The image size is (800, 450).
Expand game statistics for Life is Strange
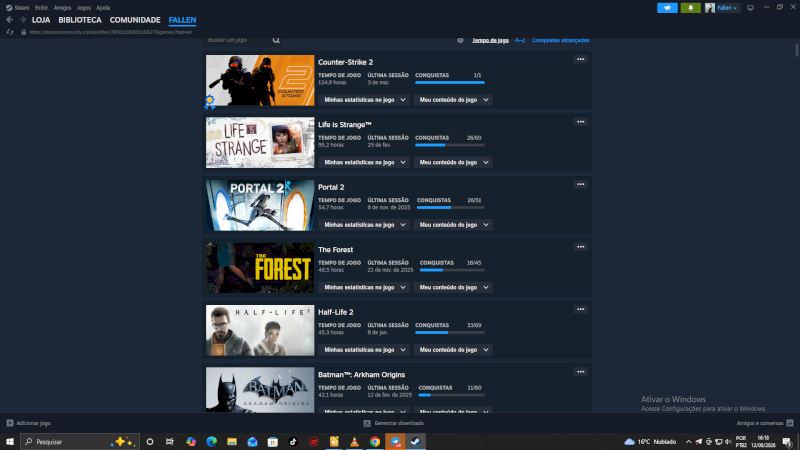click(364, 162)
